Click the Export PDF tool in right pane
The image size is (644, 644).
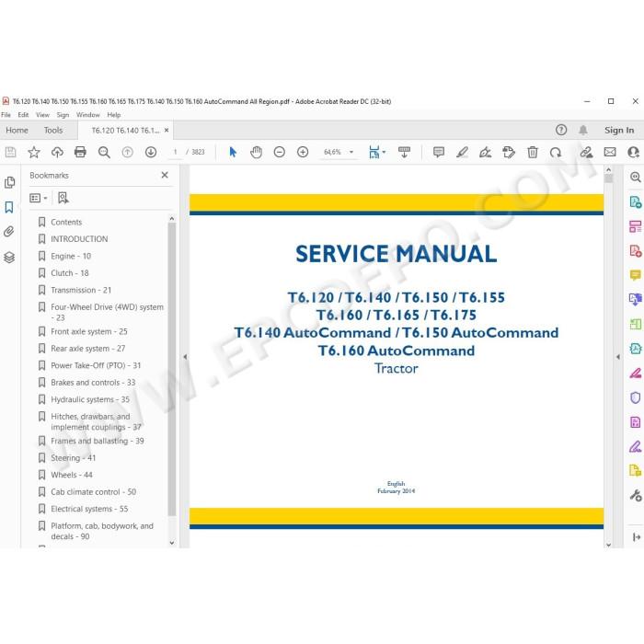tap(636, 201)
